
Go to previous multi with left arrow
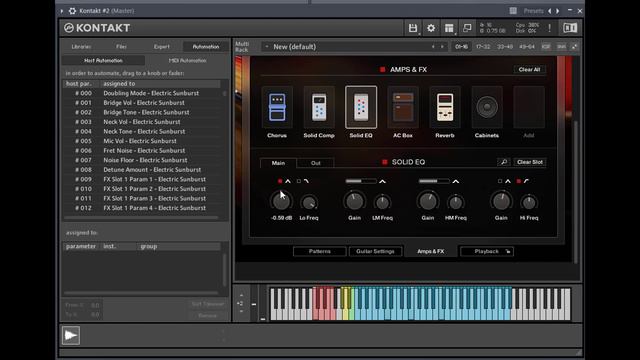[433, 47]
